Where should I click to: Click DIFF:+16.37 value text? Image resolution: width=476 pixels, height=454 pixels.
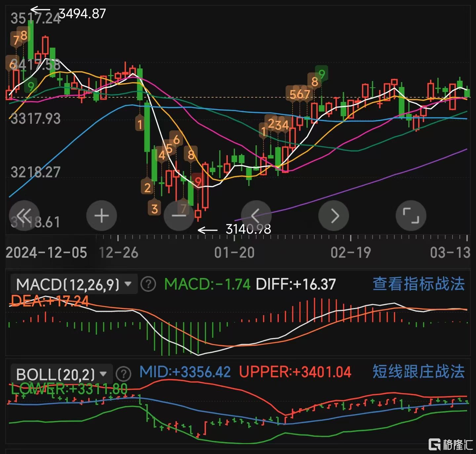click(296, 284)
